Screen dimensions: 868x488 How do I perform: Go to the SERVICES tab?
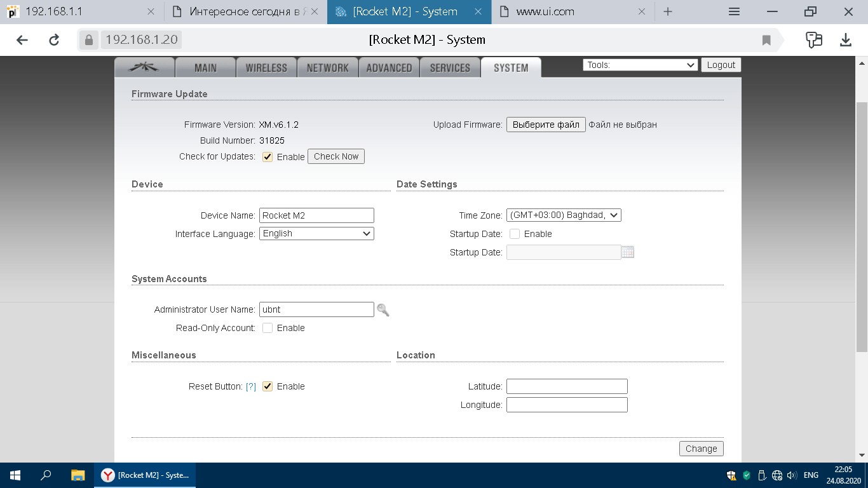[450, 67]
